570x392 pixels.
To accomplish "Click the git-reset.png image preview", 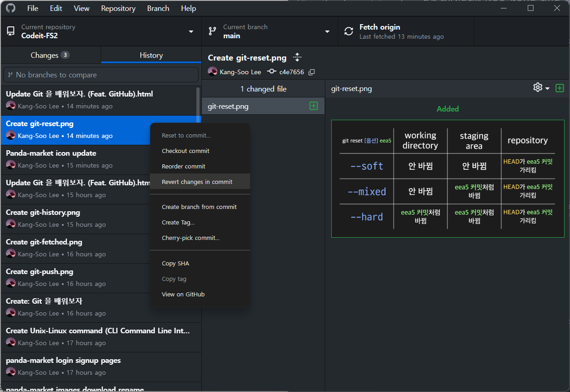I will tap(447, 178).
